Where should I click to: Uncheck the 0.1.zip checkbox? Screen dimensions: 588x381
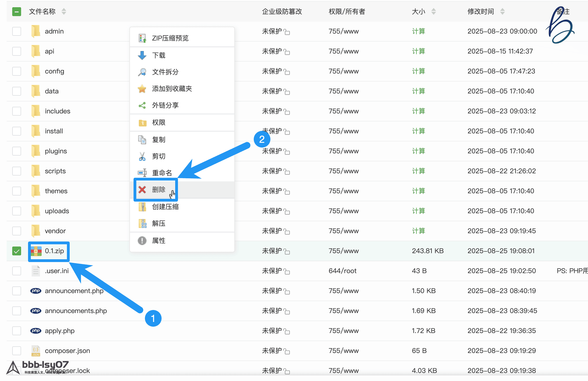pos(17,251)
